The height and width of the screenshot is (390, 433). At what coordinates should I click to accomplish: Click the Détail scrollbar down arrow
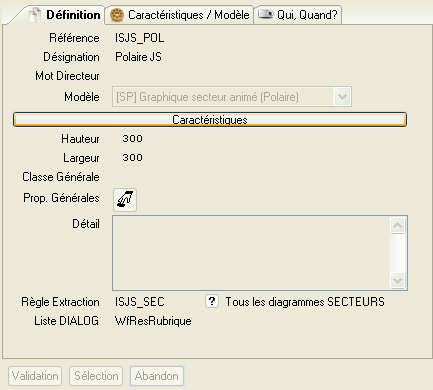(397, 280)
